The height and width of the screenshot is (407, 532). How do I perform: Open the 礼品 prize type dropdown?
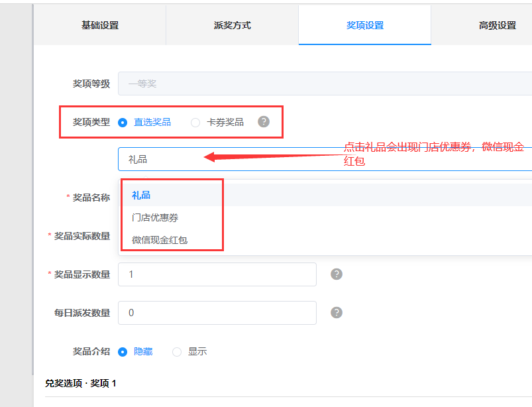point(325,159)
